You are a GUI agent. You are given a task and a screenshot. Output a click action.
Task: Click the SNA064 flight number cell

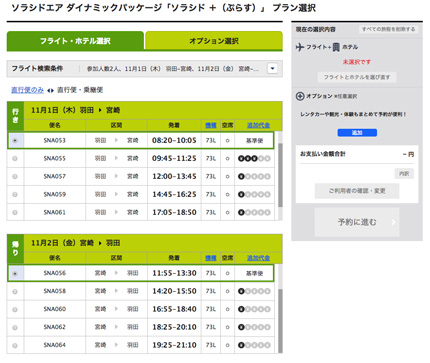point(55,345)
